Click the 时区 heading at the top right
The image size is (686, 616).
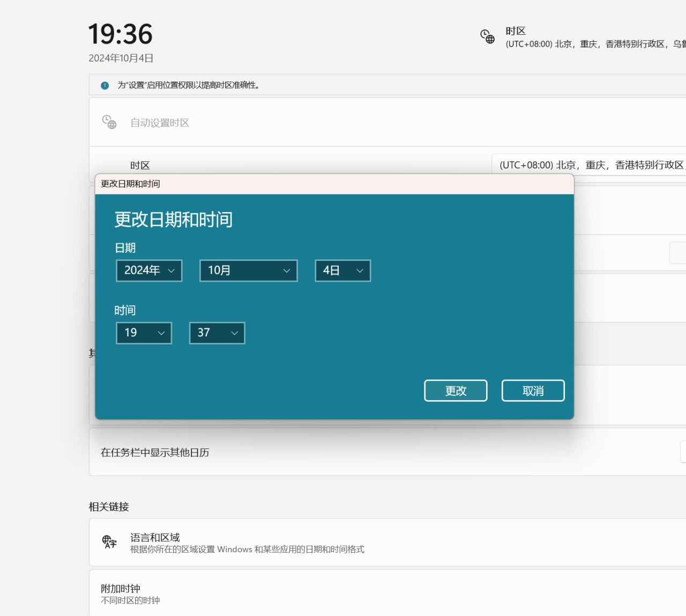tap(516, 31)
